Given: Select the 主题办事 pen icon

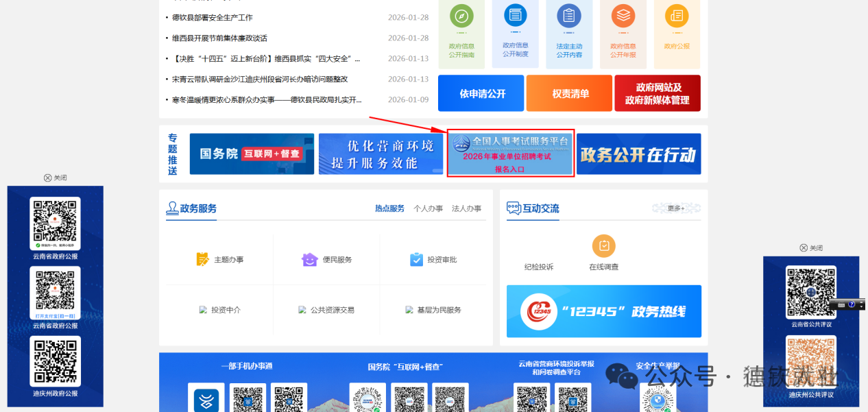Looking at the screenshot, I should point(202,259).
